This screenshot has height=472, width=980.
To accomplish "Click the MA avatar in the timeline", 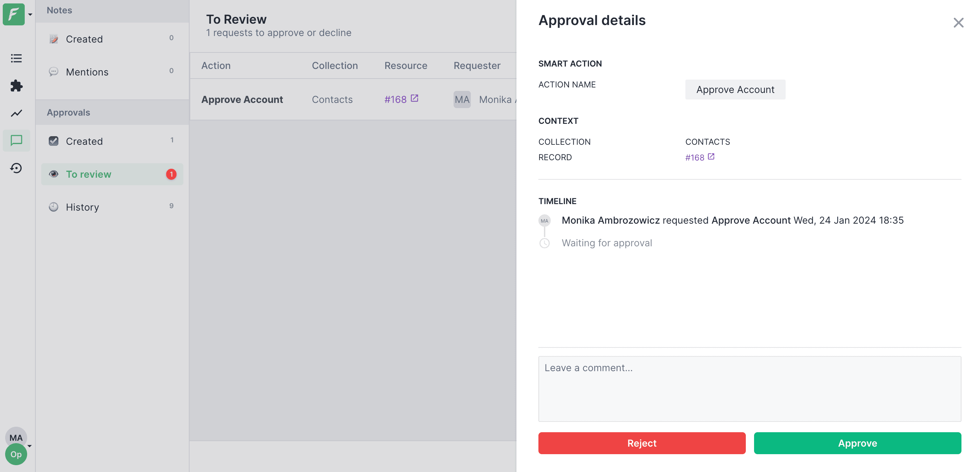I will pyautogui.click(x=544, y=221).
